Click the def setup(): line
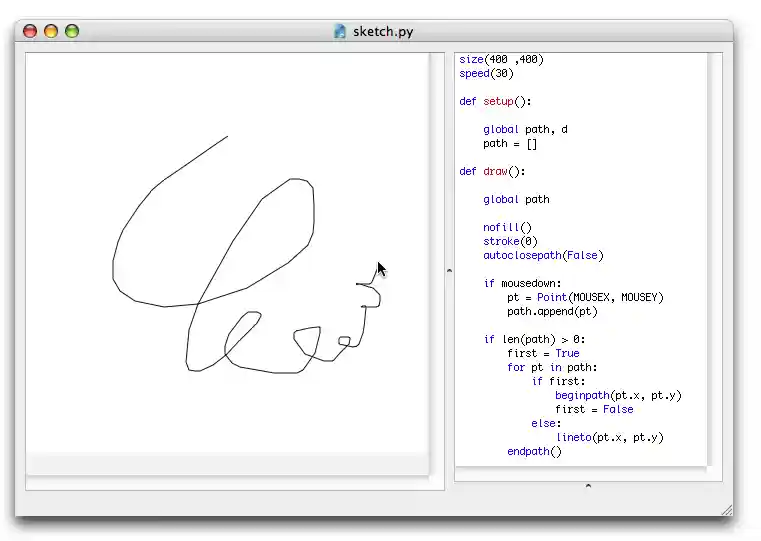 pyautogui.click(x=496, y=101)
